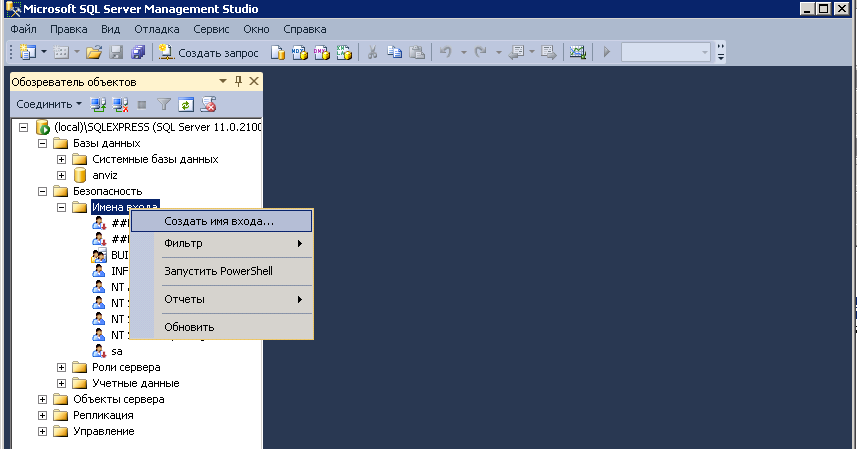Select the Роли сервера tree label
Screen dimensions: 857x449
[126, 368]
